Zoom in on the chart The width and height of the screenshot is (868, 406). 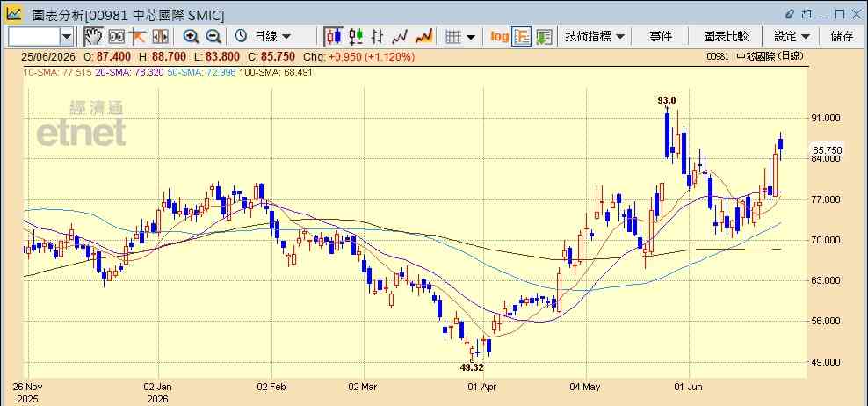pyautogui.click(x=191, y=37)
